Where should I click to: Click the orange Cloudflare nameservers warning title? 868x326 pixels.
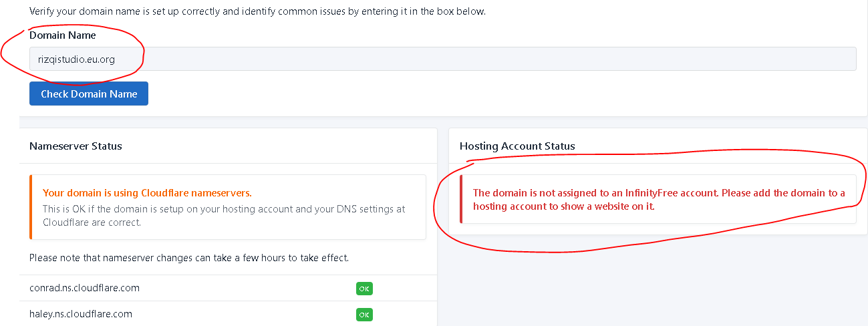(x=147, y=193)
